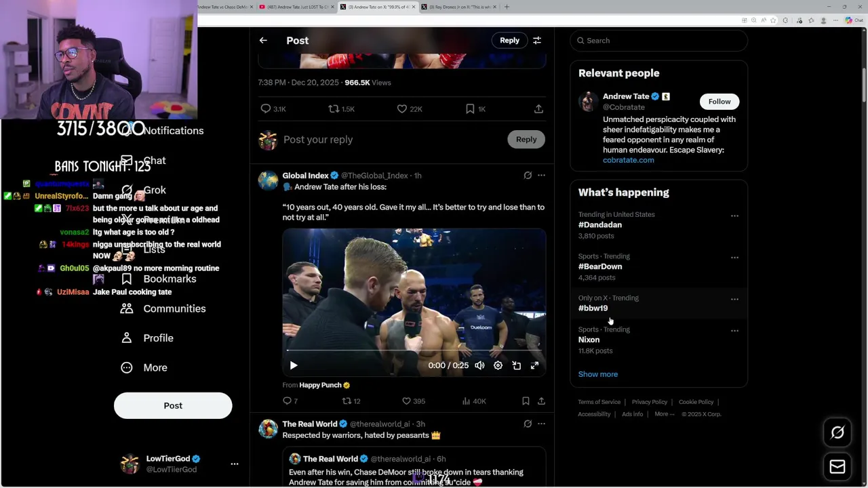Click Reply button beside Post your reply

click(526, 140)
